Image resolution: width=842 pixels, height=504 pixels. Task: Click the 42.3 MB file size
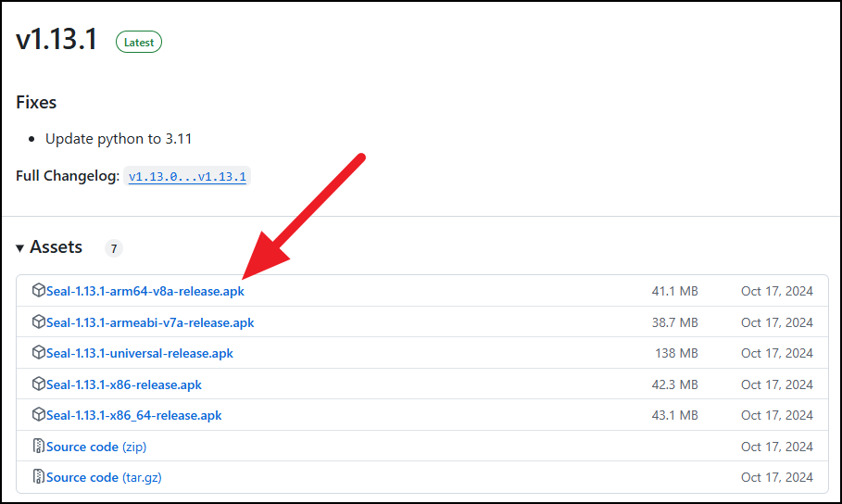tap(674, 384)
